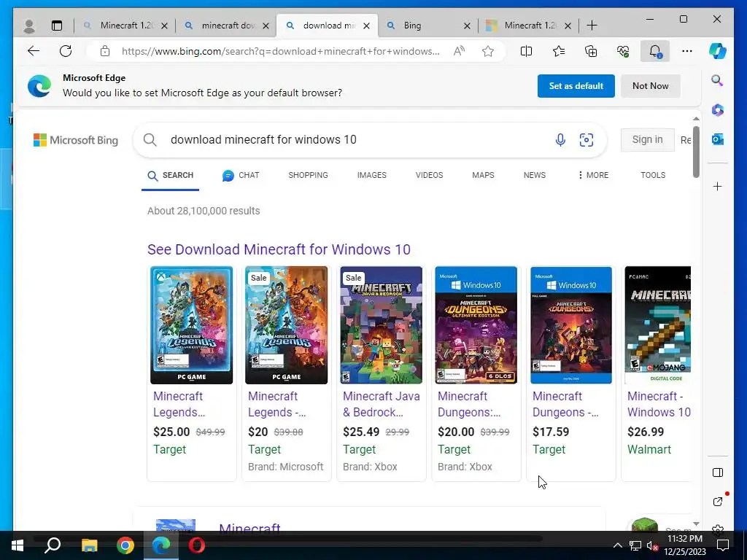747x560 pixels.
Task: Click the page vertical scrollbar thumb
Action: (696, 152)
